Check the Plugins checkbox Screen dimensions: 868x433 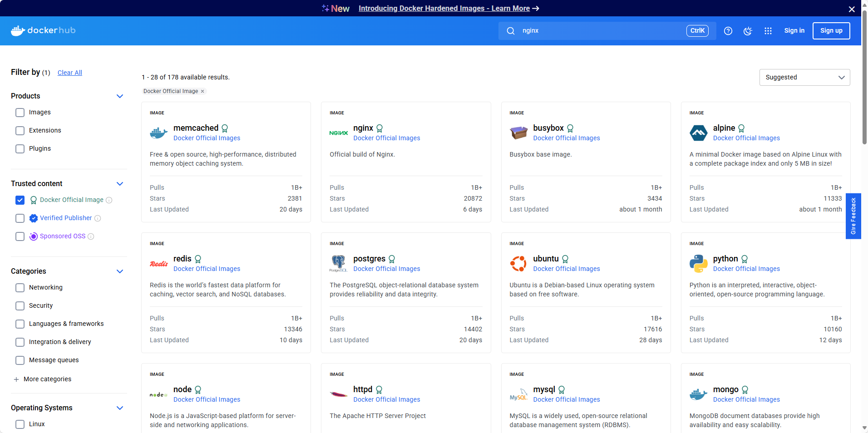tap(20, 149)
